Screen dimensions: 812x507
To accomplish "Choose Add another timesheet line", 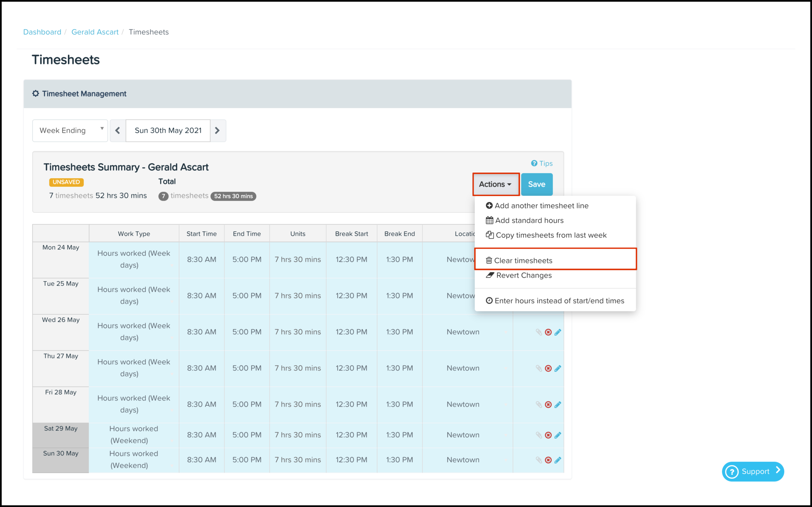I will (x=541, y=206).
